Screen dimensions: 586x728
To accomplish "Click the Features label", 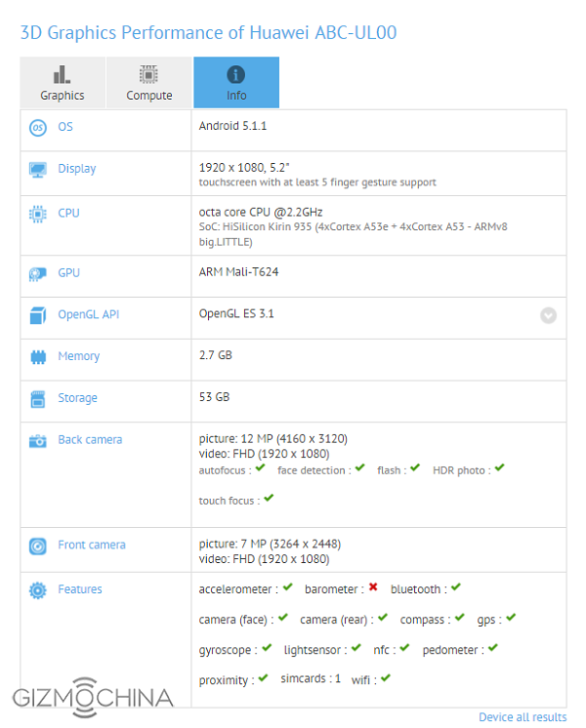I will click(x=80, y=589).
